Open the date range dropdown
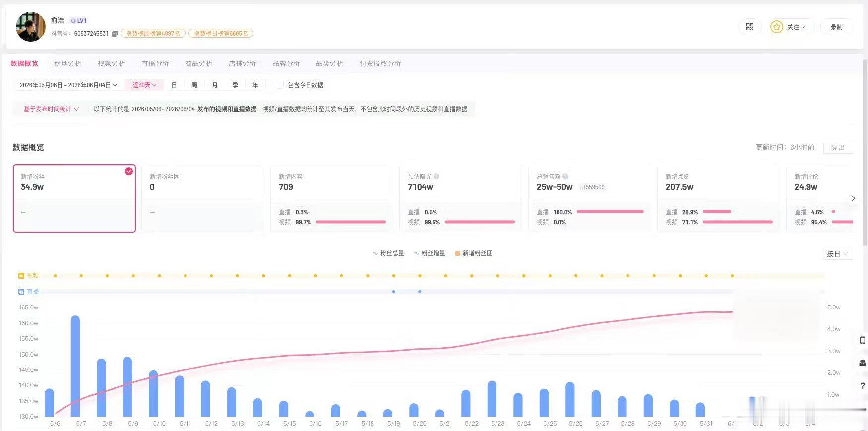 (68, 85)
